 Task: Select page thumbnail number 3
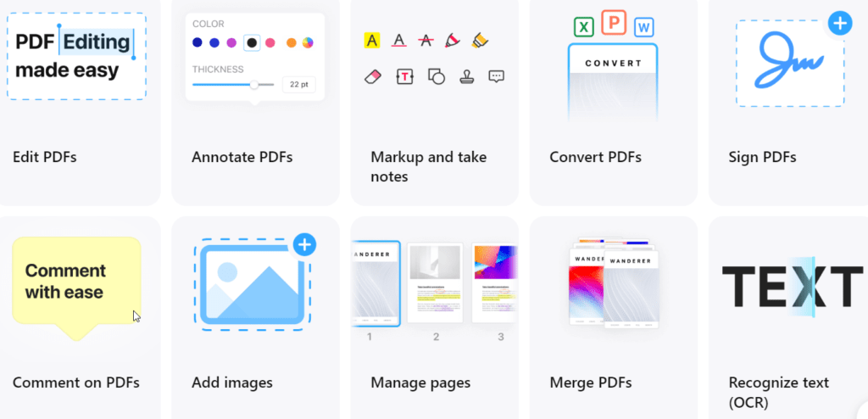tap(494, 282)
